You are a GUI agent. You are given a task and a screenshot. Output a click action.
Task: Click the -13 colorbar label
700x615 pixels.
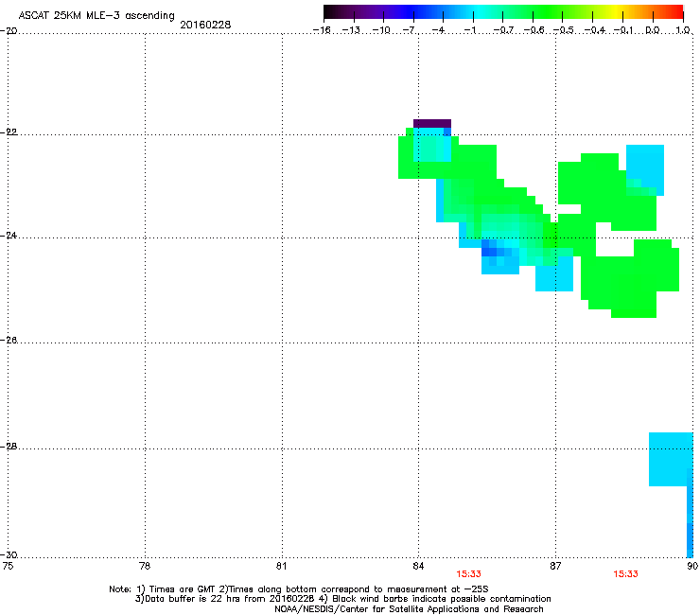(351, 30)
